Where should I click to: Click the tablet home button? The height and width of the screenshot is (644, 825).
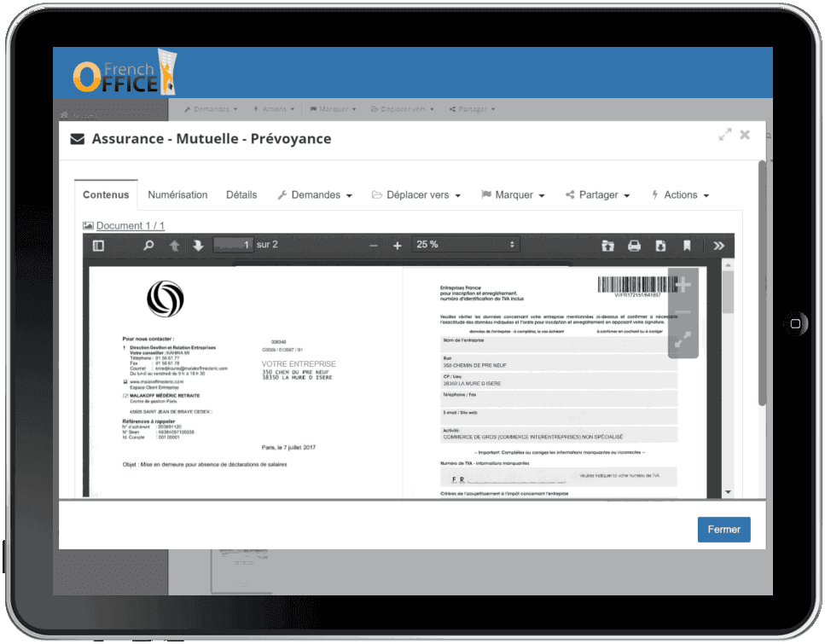[795, 323]
